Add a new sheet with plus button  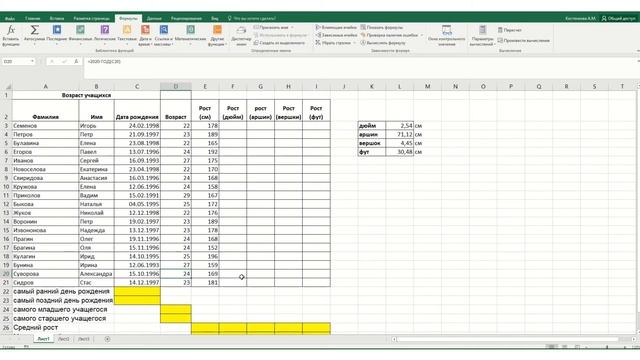coord(107,339)
